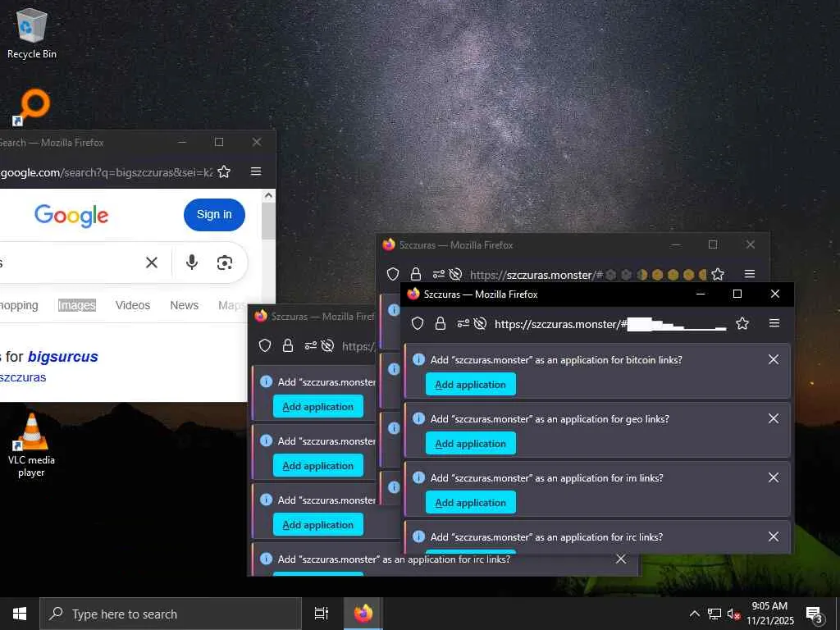Follow the bigsurcus suggestion link
This screenshot has width=840, height=630.
click(62, 357)
